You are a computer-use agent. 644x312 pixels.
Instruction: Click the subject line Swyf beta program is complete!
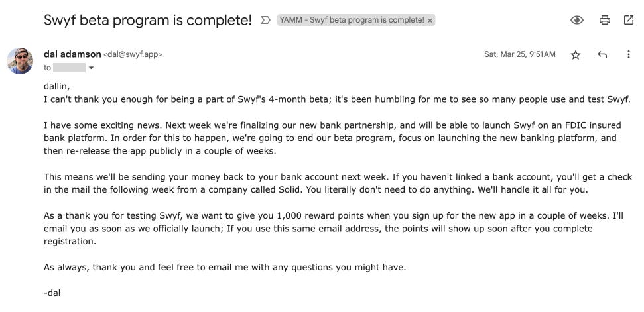point(147,20)
